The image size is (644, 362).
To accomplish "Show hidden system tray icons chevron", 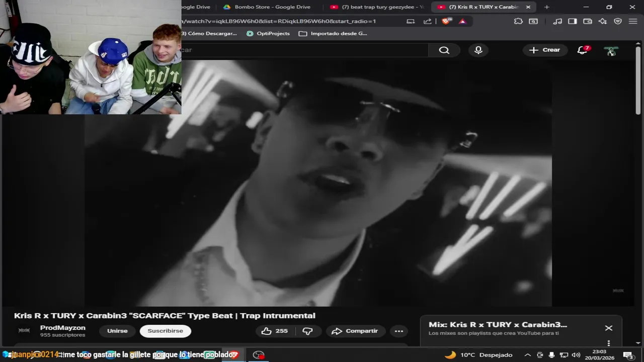I will point(527,355).
